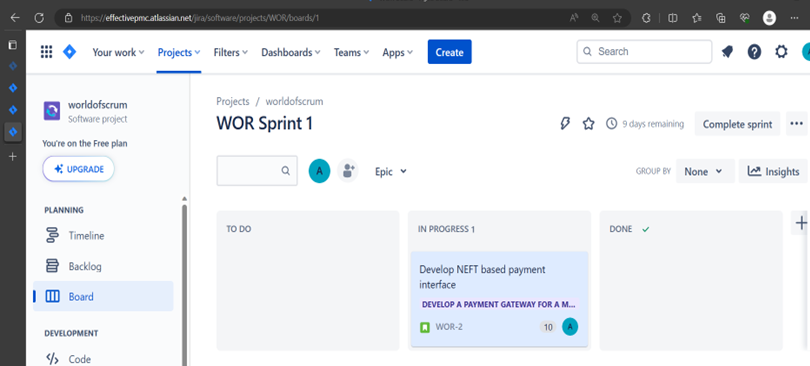Click the Create button
Viewport: 810px width, 366px height.
449,52
